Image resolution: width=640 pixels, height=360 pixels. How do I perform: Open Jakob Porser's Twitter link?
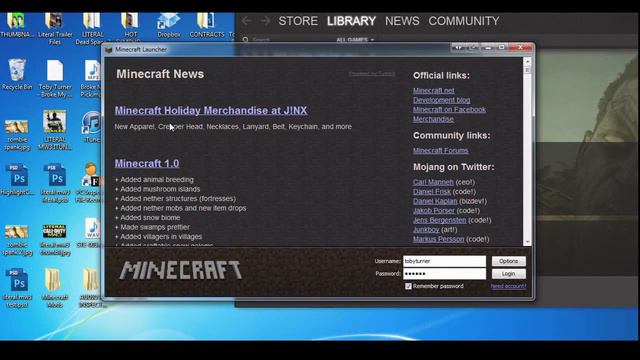(x=433, y=211)
